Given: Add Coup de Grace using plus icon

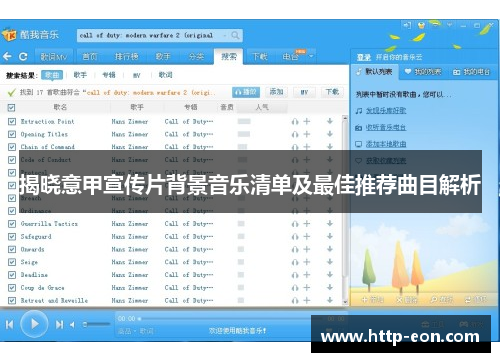Looking at the screenshot, I should click(x=307, y=288).
